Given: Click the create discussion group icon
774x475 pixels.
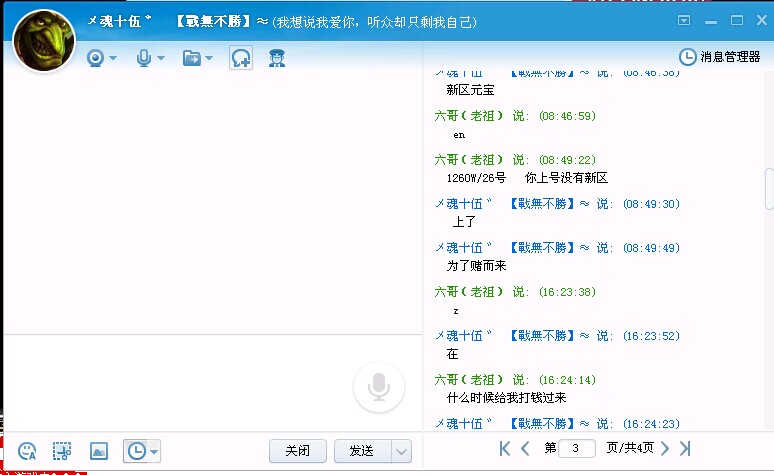Looking at the screenshot, I should (x=240, y=58).
